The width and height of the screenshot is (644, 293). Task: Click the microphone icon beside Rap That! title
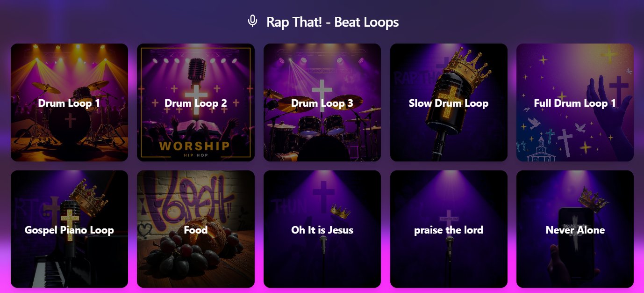(252, 22)
